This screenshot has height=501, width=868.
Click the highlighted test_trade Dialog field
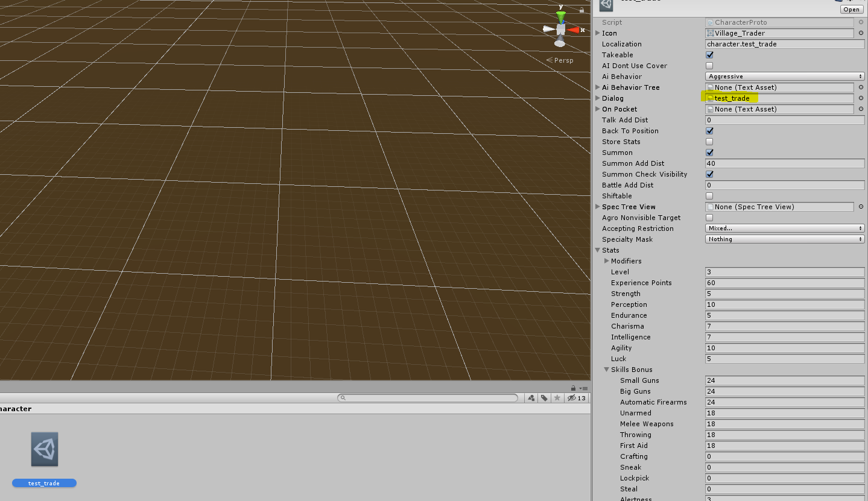[779, 98]
